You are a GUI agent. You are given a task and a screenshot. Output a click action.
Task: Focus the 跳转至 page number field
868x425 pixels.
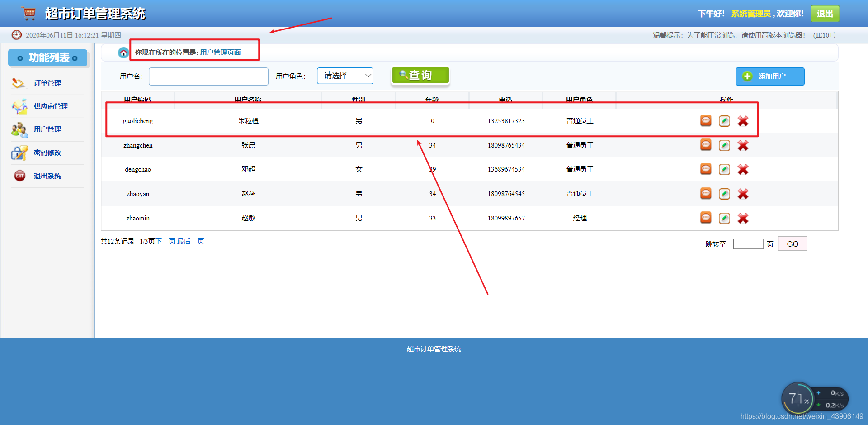point(748,244)
